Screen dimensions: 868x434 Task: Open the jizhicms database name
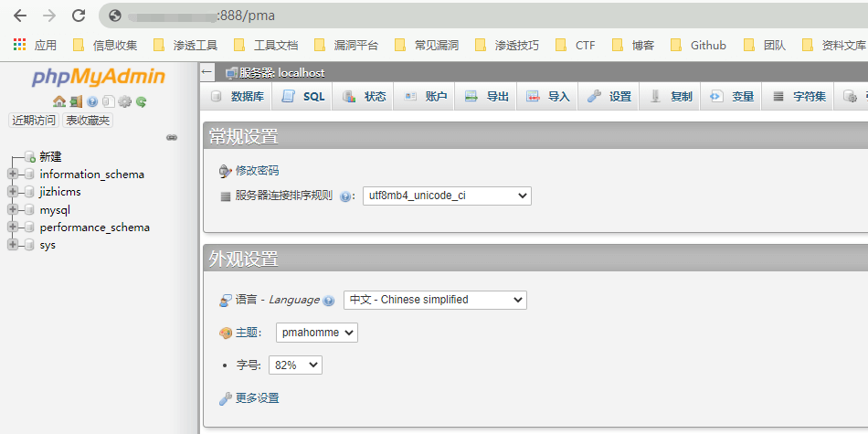60,192
